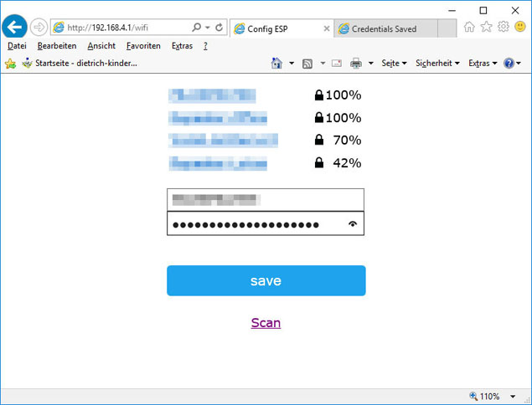Click the Print printer icon
The image size is (532, 405).
coord(356,64)
